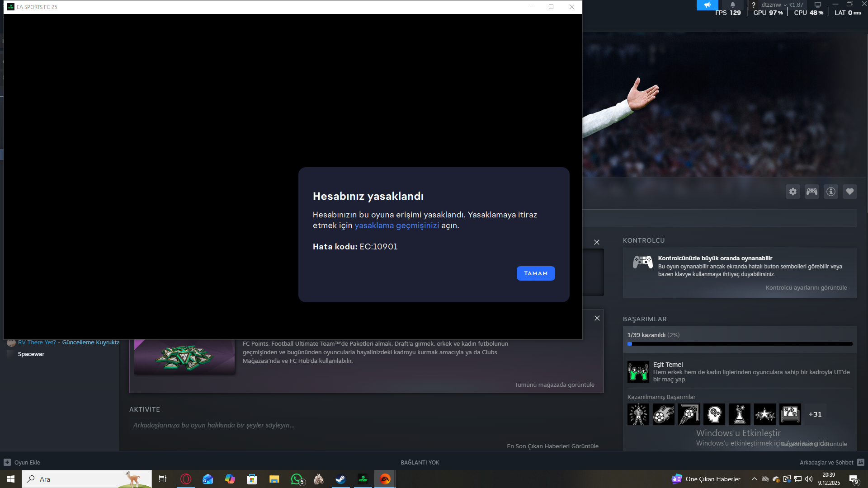
Task: Open Steam notifications bell
Action: [733, 5]
